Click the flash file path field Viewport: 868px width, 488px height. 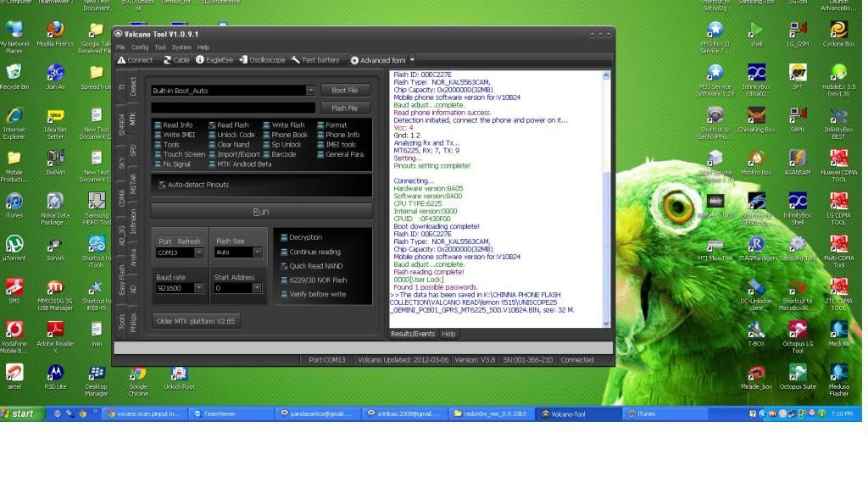pyautogui.click(x=233, y=108)
